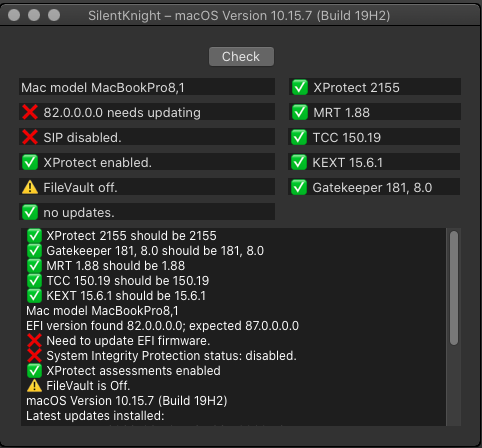The width and height of the screenshot is (482, 448).
Task: Click log text 'XProtect assessments enabled'
Action: point(133,371)
